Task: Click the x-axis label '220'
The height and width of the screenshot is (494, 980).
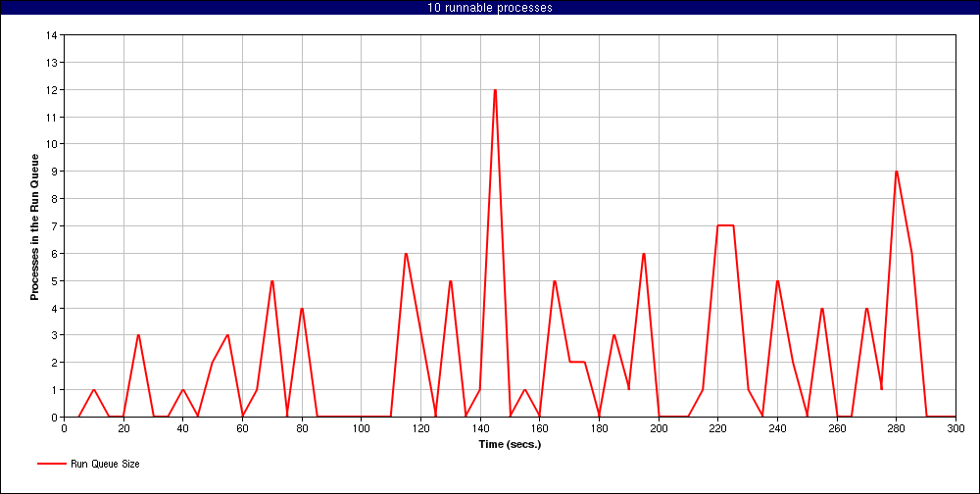Action: [x=718, y=428]
